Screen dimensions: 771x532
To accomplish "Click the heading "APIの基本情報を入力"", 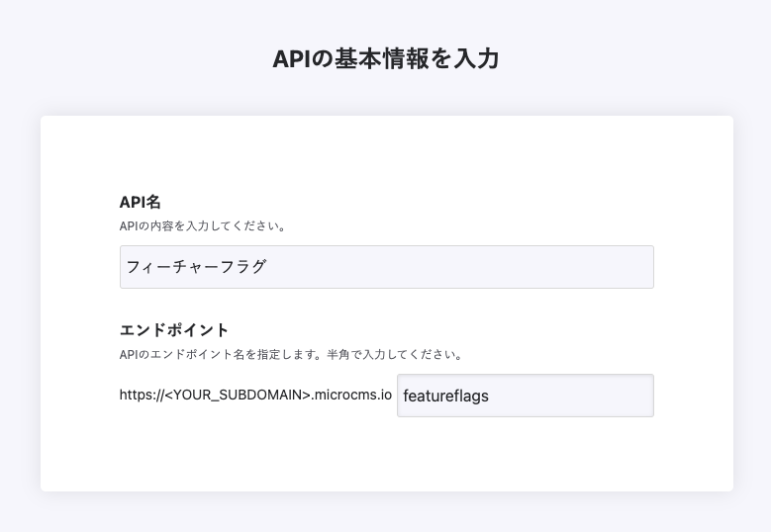I will click(x=385, y=59).
